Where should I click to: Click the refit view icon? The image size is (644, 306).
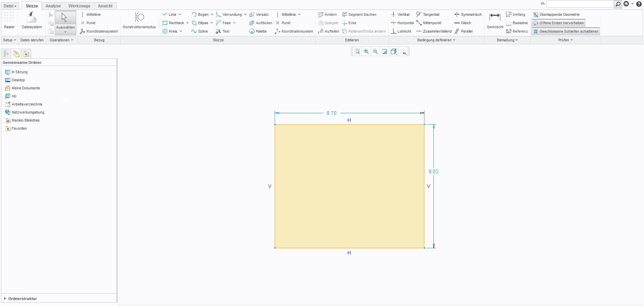[x=357, y=51]
